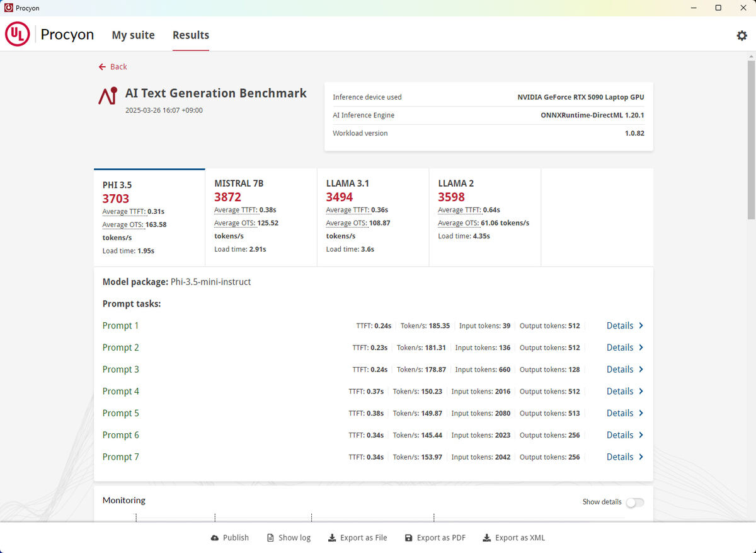Click the Prompt 6 label
This screenshot has height=553, width=756.
click(121, 435)
